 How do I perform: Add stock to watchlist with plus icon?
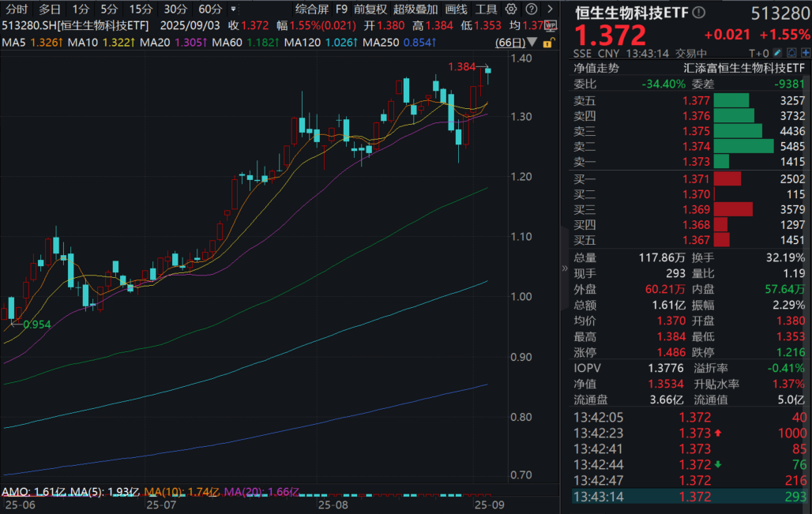805,54
